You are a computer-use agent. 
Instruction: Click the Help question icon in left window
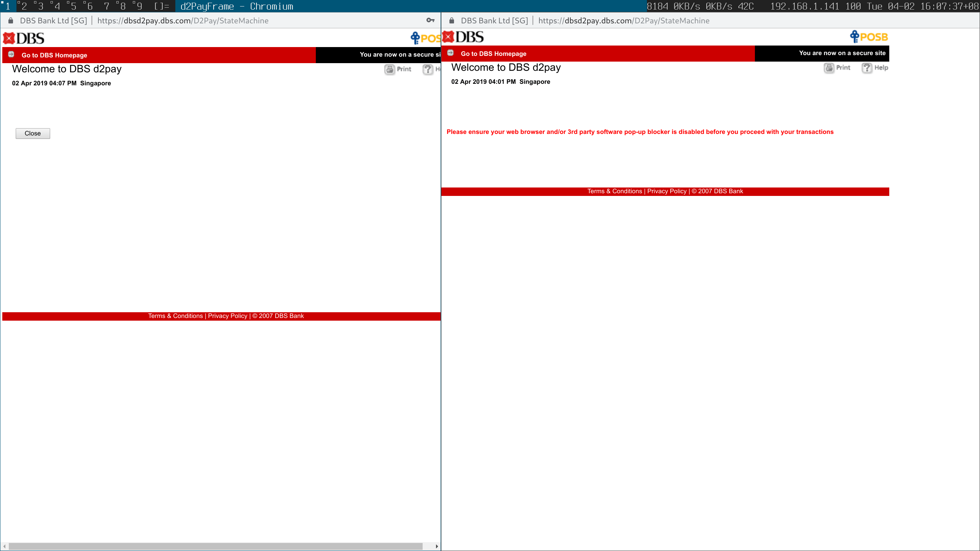428,69
